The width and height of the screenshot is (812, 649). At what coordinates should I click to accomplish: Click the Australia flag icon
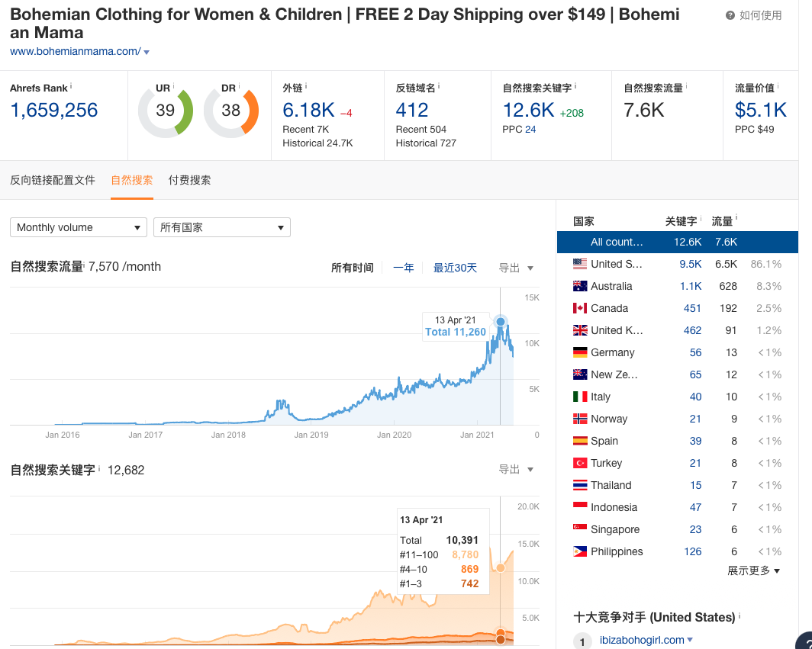coord(580,286)
